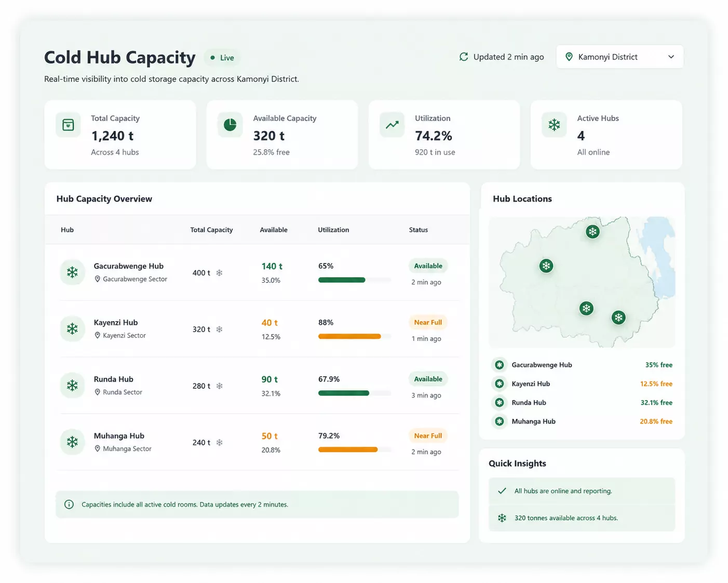
Task: Click the 65% utilization progress bar
Action: [x=355, y=280]
